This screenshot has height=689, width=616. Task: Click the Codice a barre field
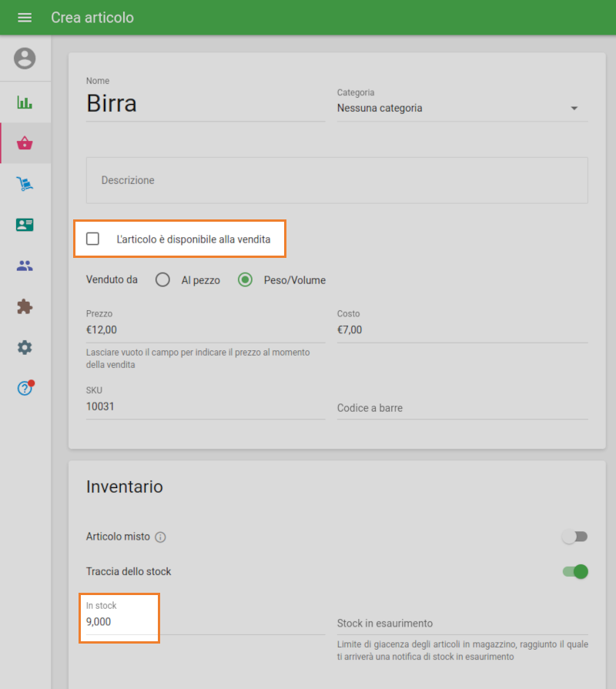[462, 407]
